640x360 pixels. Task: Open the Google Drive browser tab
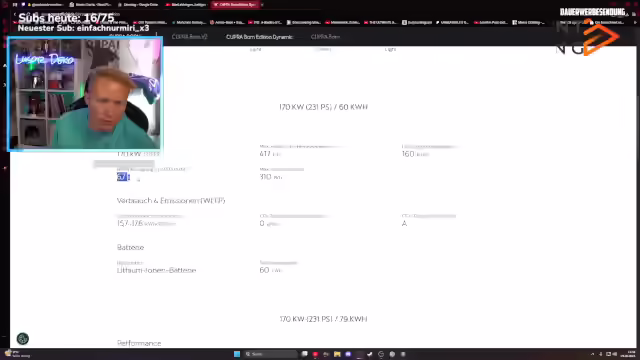click(139, 4)
